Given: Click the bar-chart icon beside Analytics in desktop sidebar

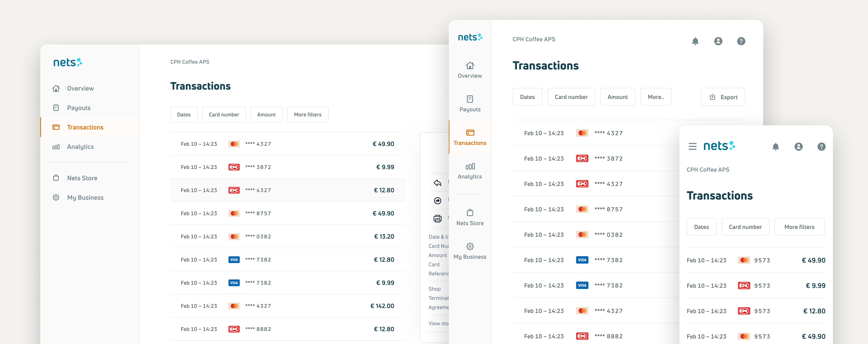Looking at the screenshot, I should click(x=56, y=147).
